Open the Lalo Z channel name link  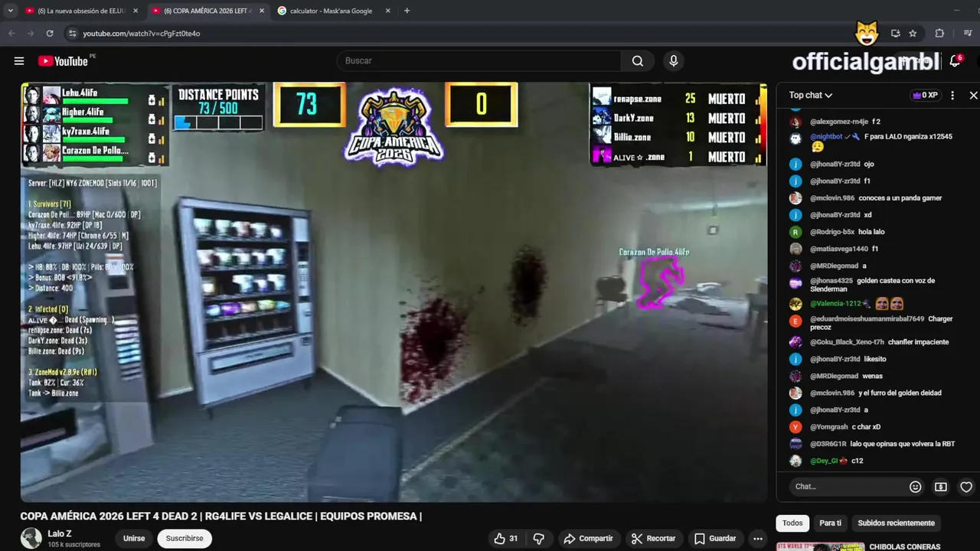(x=60, y=533)
